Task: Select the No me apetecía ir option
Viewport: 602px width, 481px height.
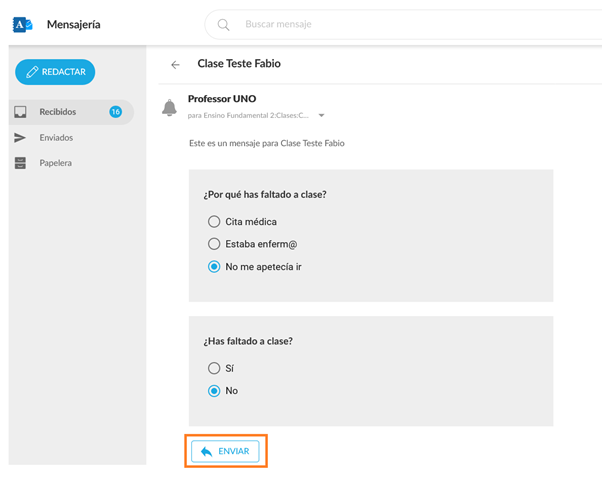Action: pos(214,267)
